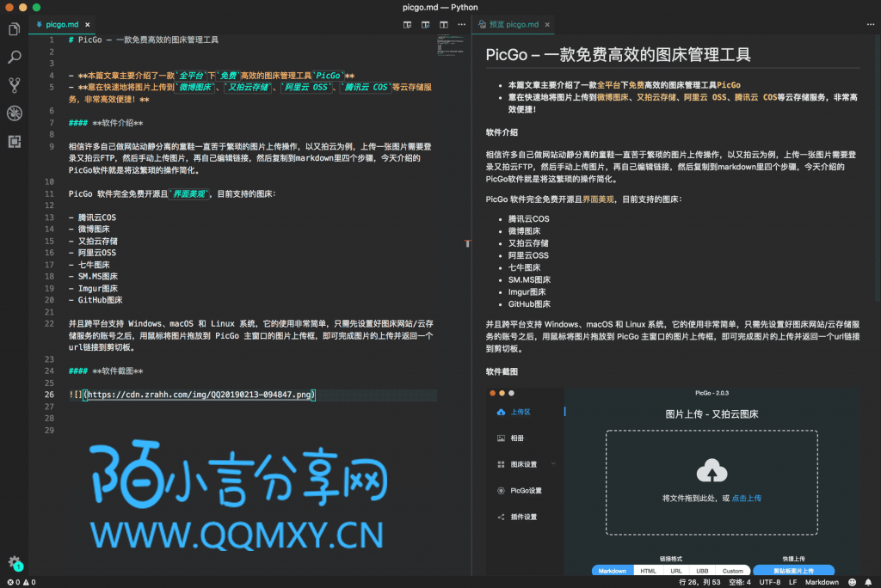This screenshot has height=588, width=881.
Task: Click preview icon with gray magnifier
Action: coord(407,25)
